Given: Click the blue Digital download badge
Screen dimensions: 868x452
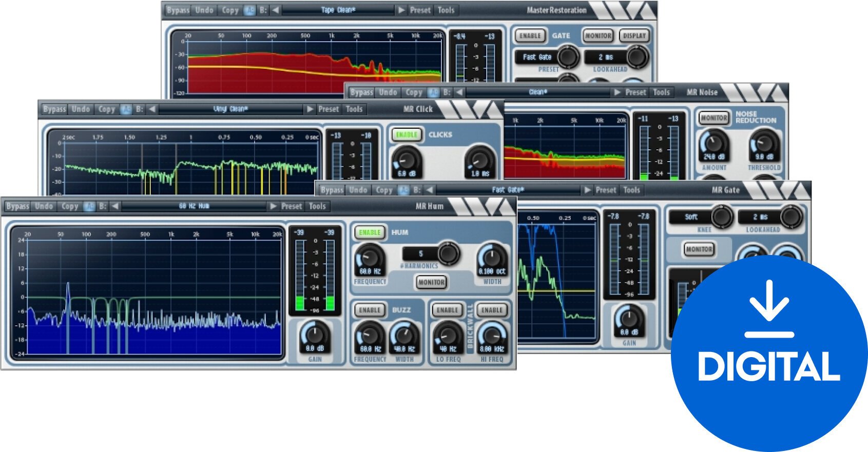Looking at the screenshot, I should (x=769, y=354).
